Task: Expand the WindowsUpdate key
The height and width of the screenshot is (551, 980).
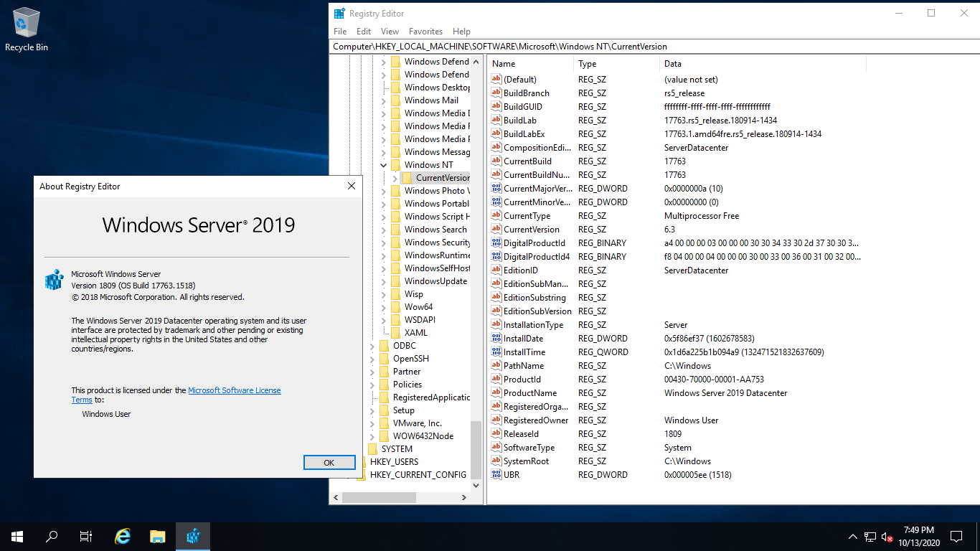Action: coord(383,281)
